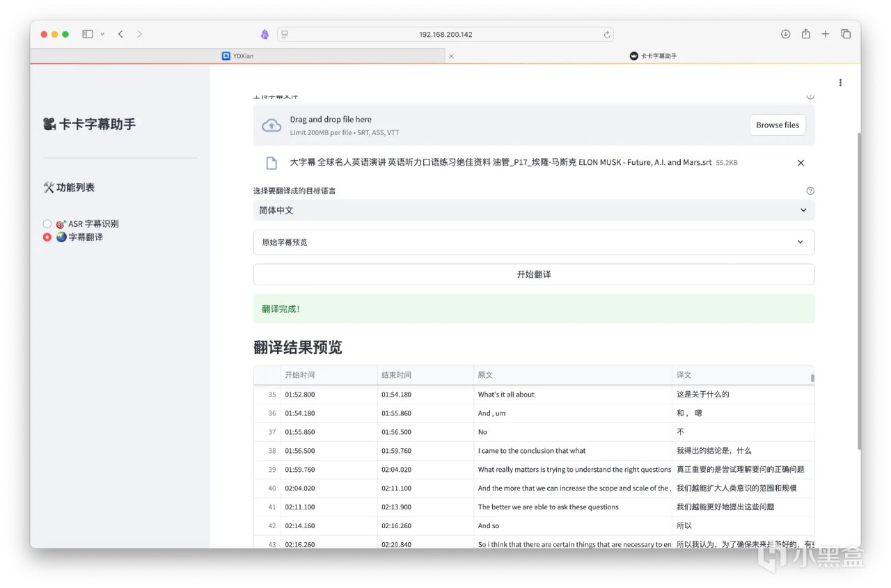This screenshot has height=588, width=891.
Task: Select the source cell "No" in row 37
Action: (573, 432)
